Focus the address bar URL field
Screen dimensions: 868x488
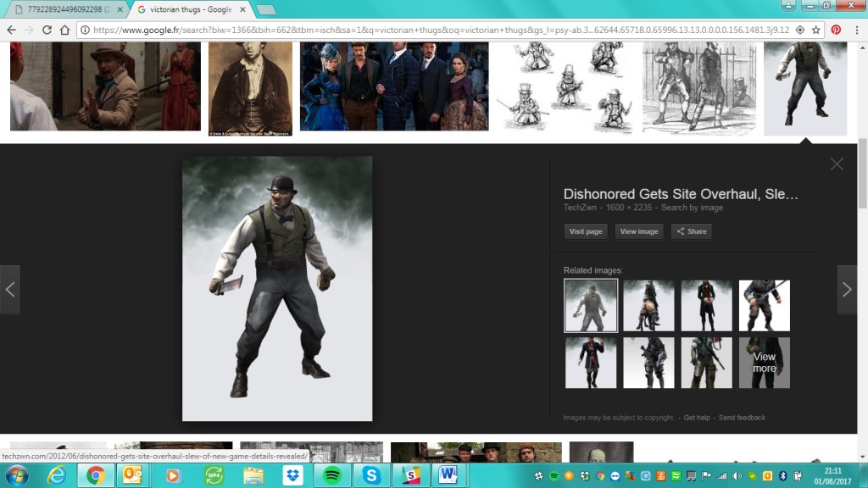tap(441, 30)
